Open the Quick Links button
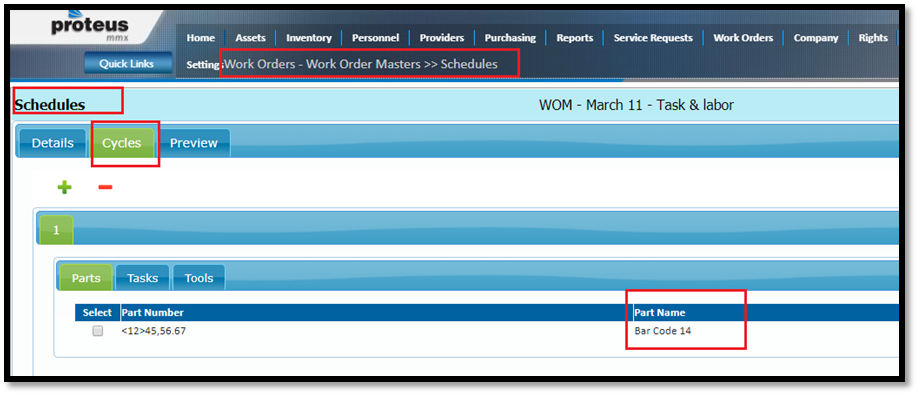This screenshot has height=395, width=918. [x=127, y=64]
